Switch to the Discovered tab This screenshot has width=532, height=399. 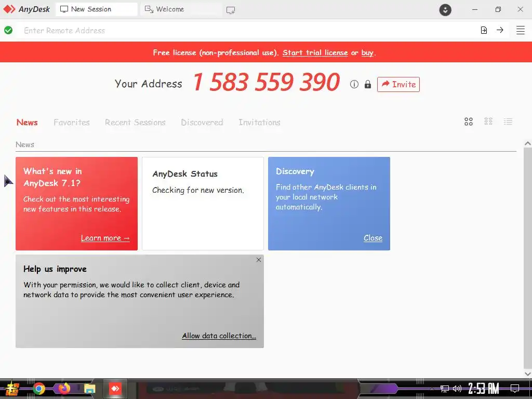(x=202, y=122)
